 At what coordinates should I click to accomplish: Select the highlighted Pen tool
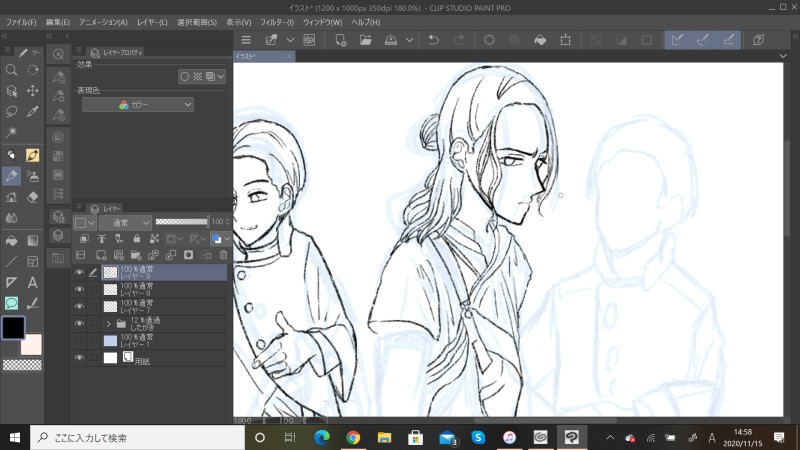click(x=11, y=177)
